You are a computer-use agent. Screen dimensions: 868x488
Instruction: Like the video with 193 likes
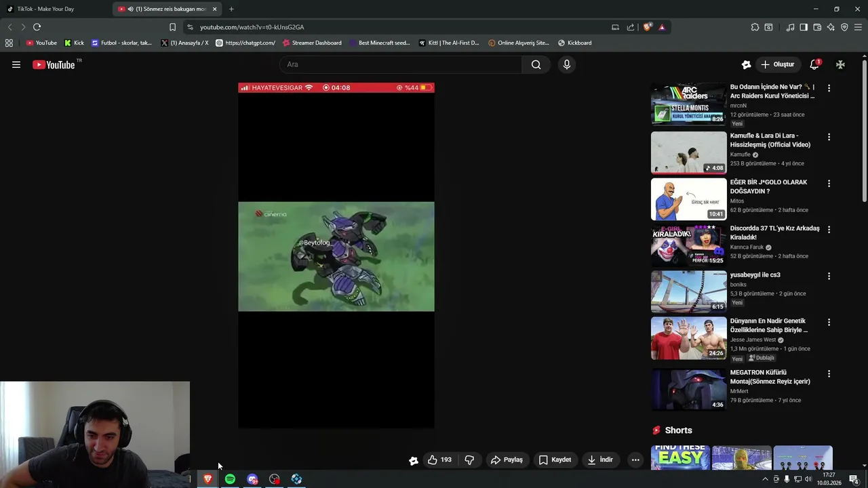pyautogui.click(x=439, y=460)
